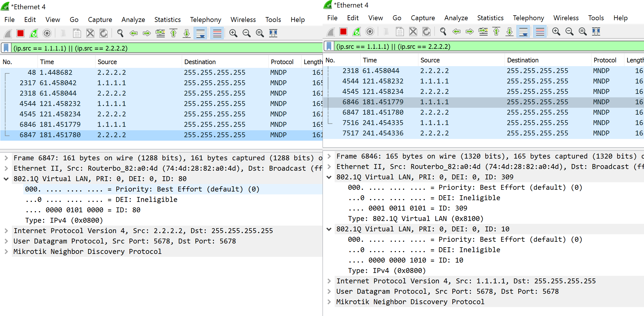Open the Capture menu in left window
644x316 pixels.
coord(100,20)
